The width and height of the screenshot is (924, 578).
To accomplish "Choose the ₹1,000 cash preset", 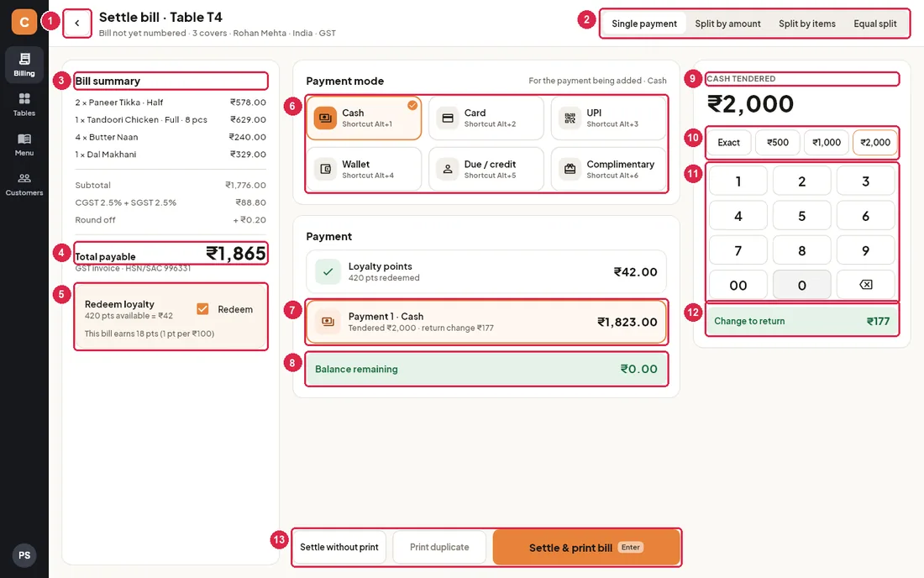I will [827, 143].
